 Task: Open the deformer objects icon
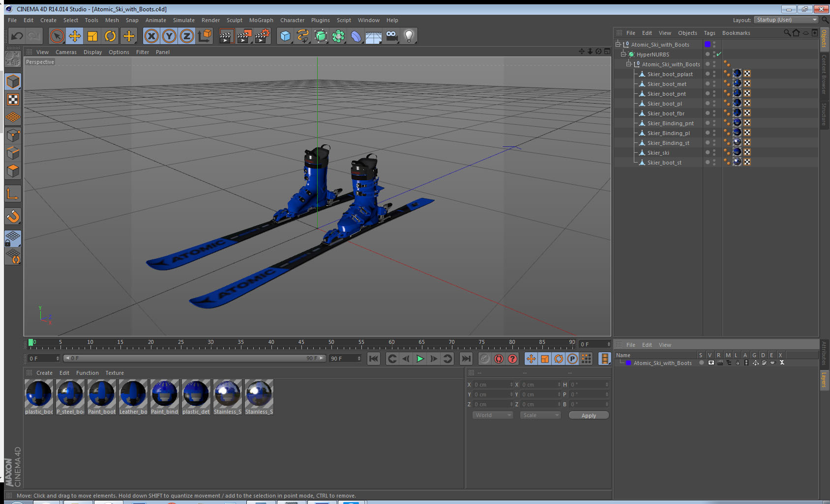(x=356, y=36)
